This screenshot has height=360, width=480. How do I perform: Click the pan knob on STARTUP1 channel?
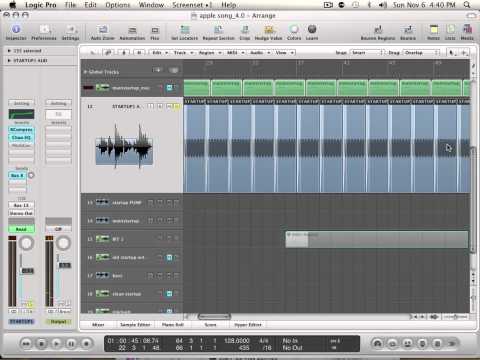(x=26, y=243)
